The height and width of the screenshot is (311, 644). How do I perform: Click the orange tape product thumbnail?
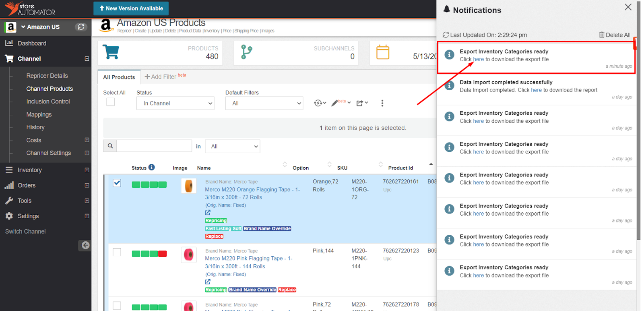click(189, 186)
